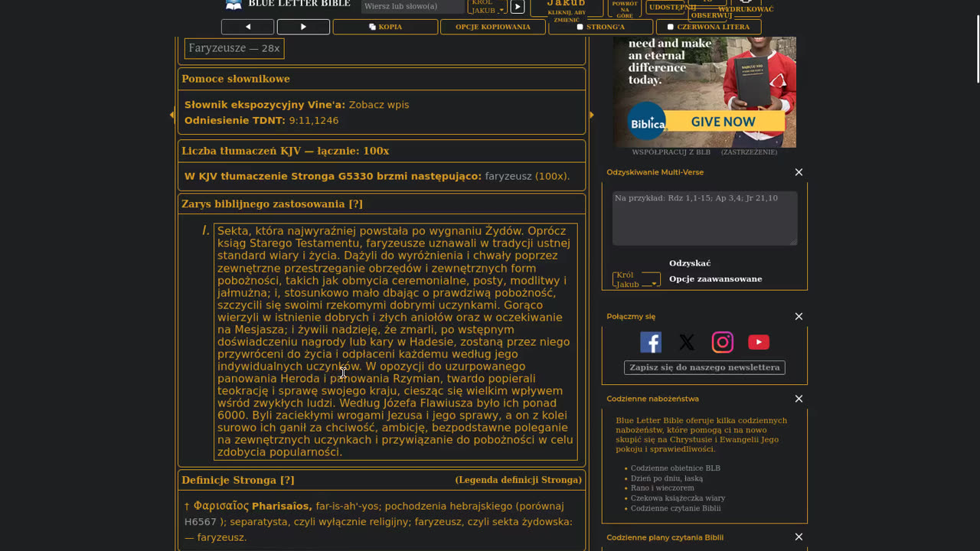This screenshot has height=551, width=980.
Task: Open the YouTube icon
Action: pyautogui.click(x=759, y=342)
